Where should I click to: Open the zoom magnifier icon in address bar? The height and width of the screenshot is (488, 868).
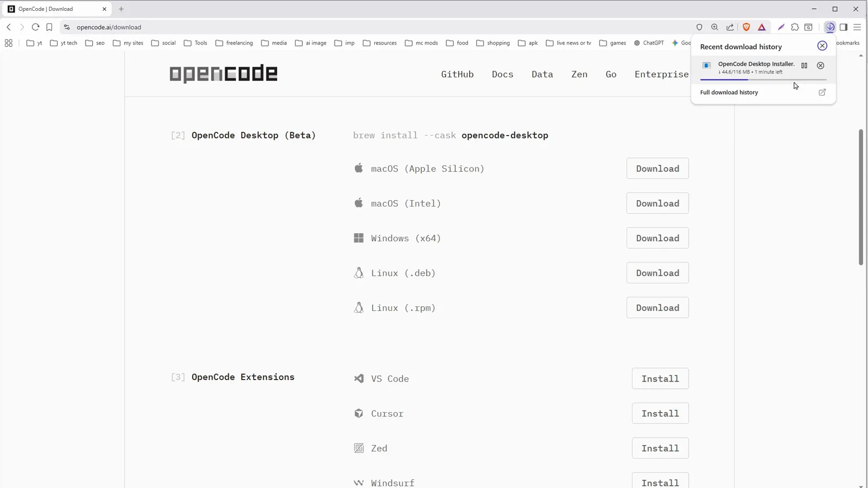pos(714,27)
